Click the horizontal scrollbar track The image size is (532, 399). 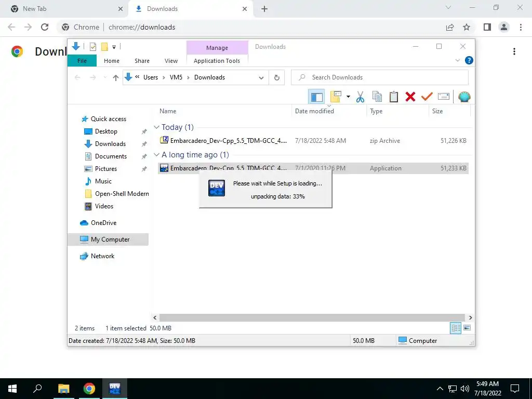click(312, 317)
